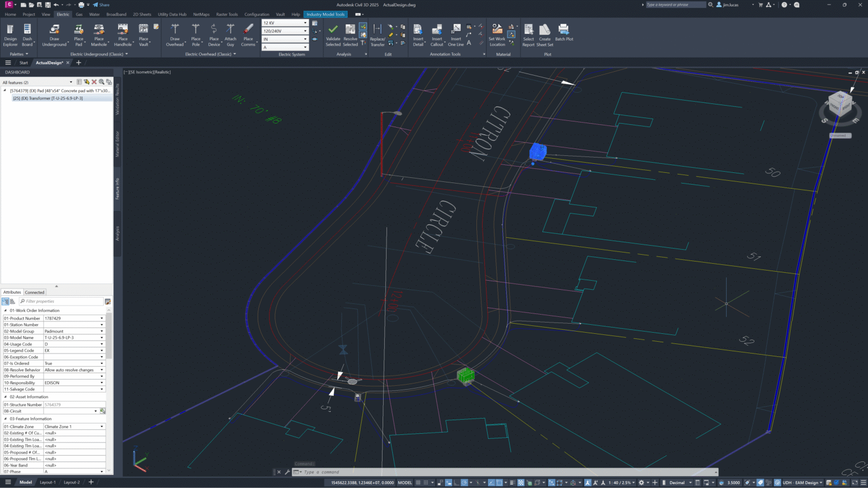Collapse the Pad feature in the Dashboard tree

click(x=5, y=90)
